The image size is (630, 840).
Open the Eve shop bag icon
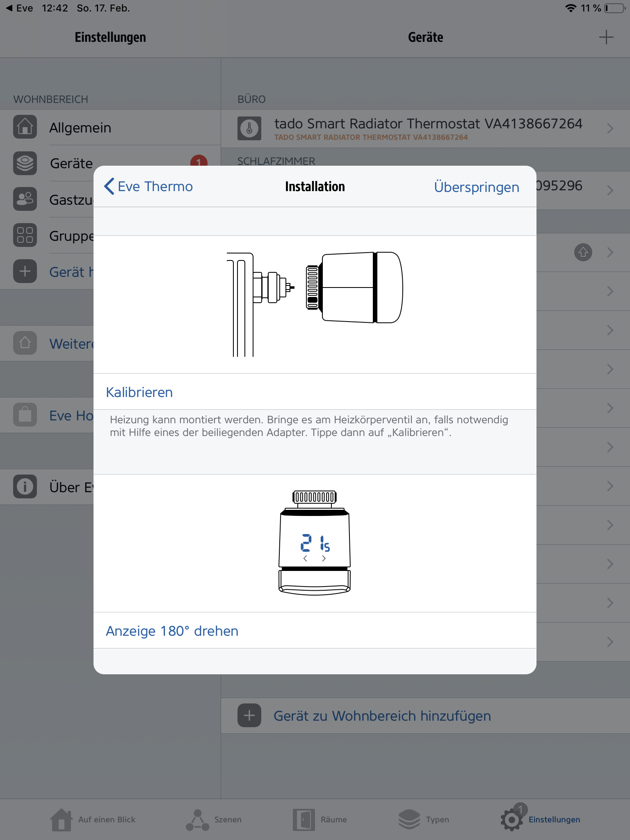click(25, 415)
